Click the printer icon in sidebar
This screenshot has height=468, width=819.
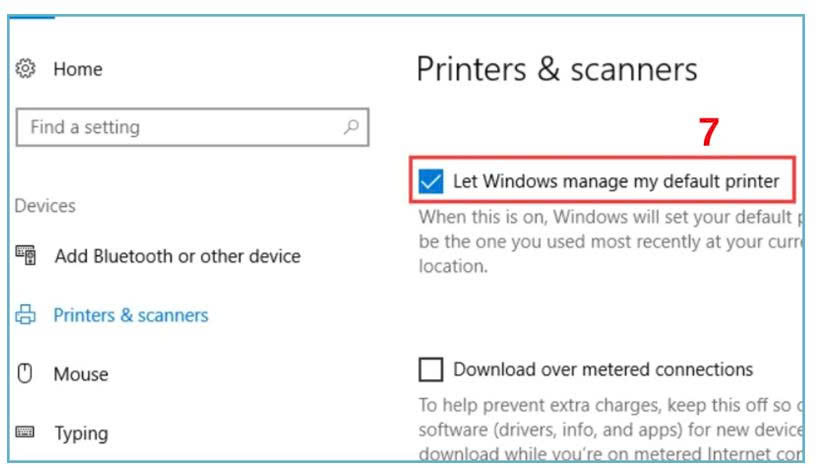coord(26,315)
